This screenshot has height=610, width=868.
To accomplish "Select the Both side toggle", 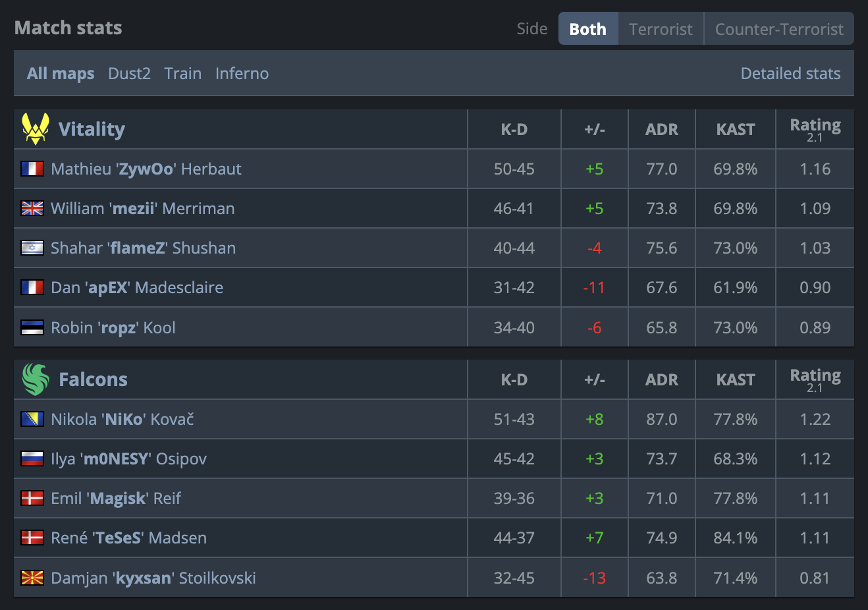I will pos(587,29).
